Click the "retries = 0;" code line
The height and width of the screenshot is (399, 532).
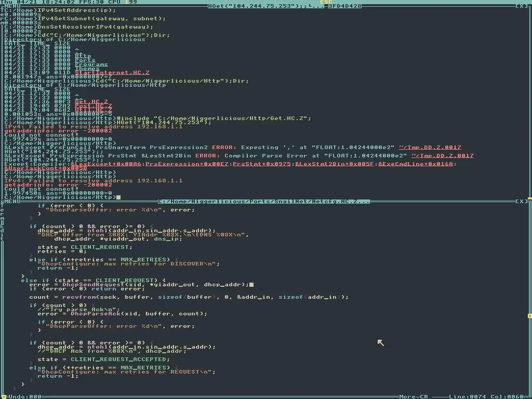point(62,251)
